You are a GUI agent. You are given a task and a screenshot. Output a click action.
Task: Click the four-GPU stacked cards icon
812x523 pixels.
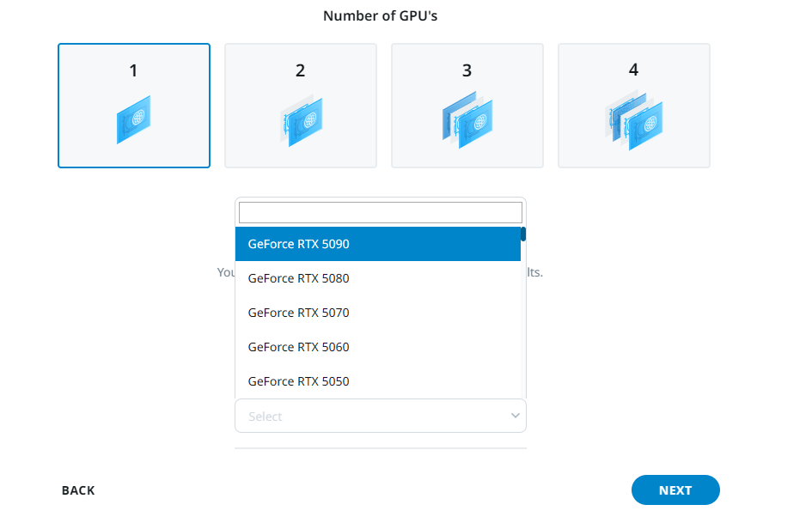pos(634,121)
